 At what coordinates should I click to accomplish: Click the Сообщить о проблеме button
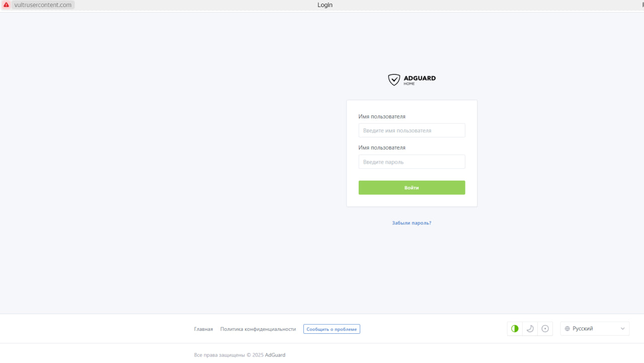tap(332, 329)
